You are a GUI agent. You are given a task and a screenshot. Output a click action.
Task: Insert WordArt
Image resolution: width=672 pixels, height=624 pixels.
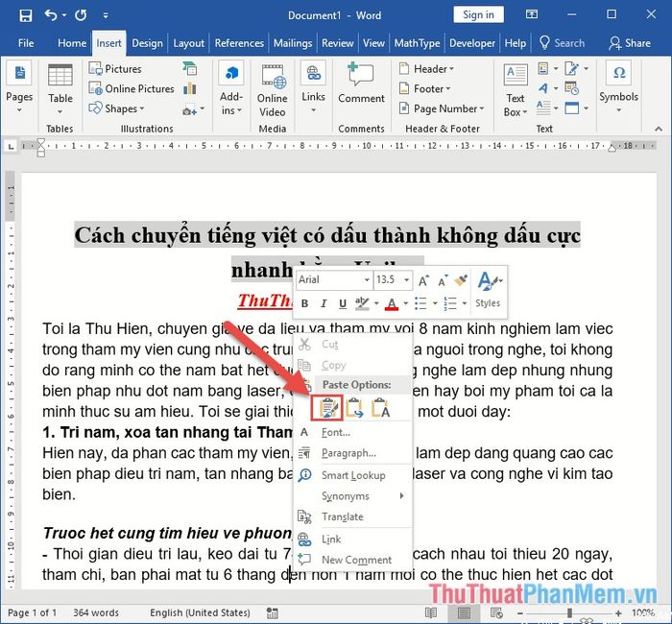[x=547, y=88]
